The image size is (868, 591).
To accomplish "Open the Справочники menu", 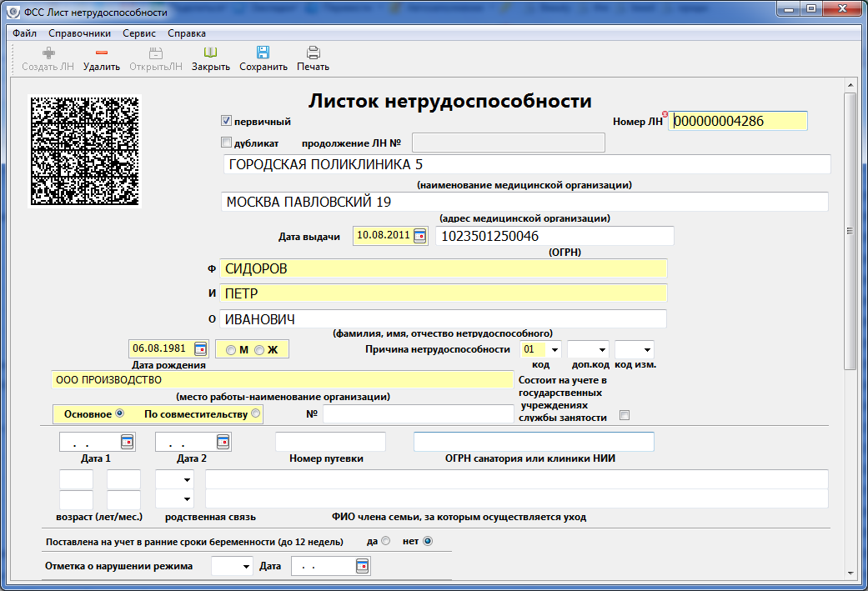I will point(80,33).
